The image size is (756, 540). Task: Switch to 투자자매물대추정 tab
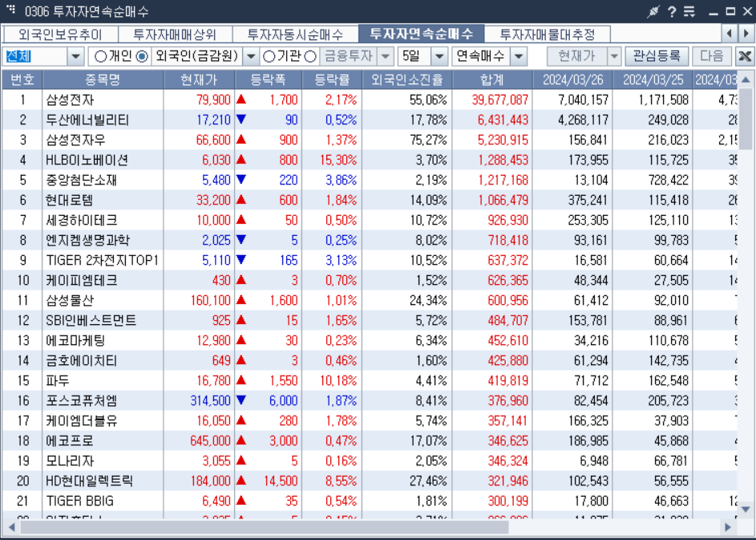coord(548,35)
